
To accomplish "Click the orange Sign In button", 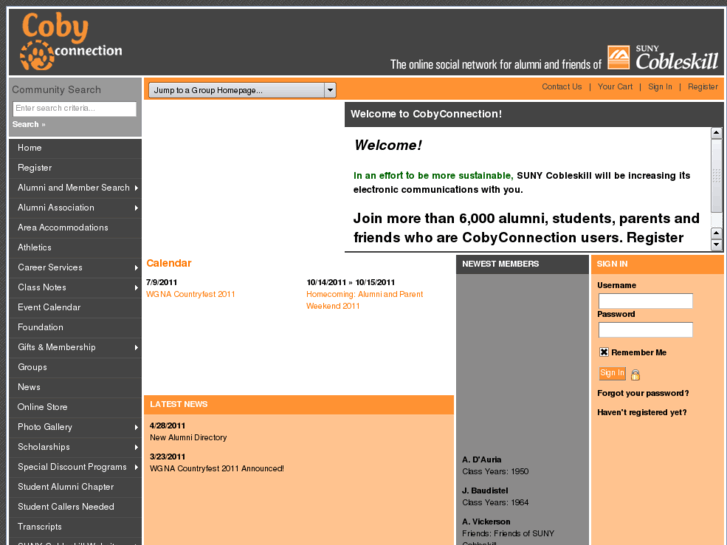I will [x=612, y=373].
